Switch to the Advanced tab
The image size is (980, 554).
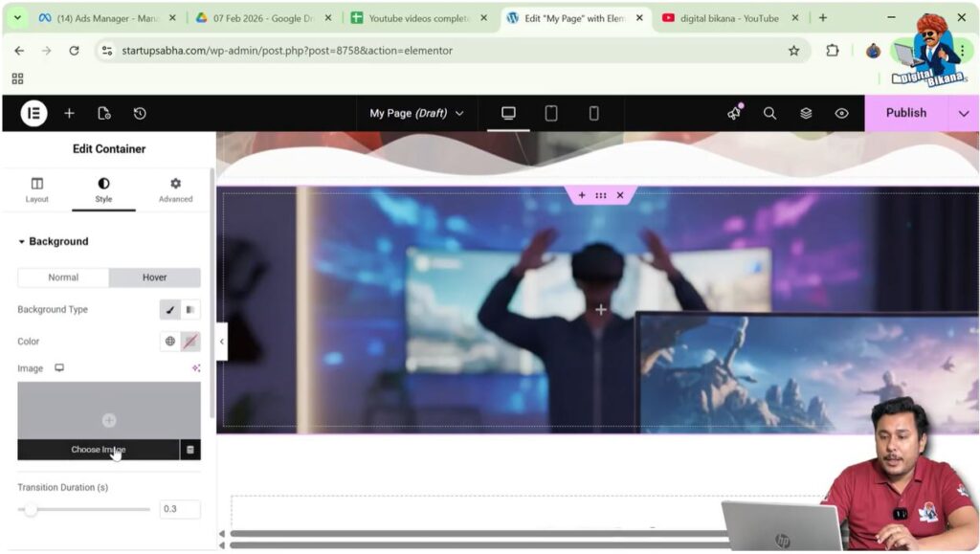(175, 188)
